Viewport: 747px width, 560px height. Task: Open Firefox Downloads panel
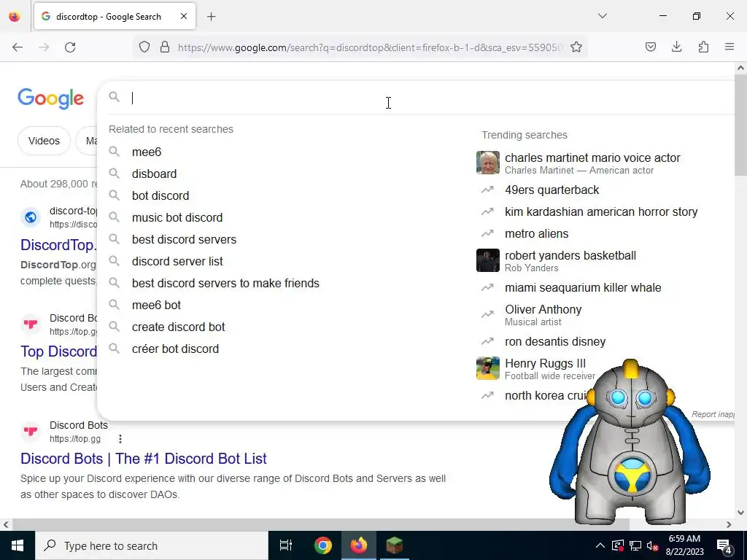676,47
